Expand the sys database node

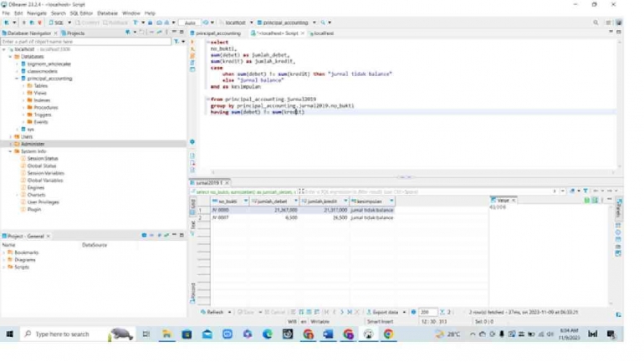(17, 130)
